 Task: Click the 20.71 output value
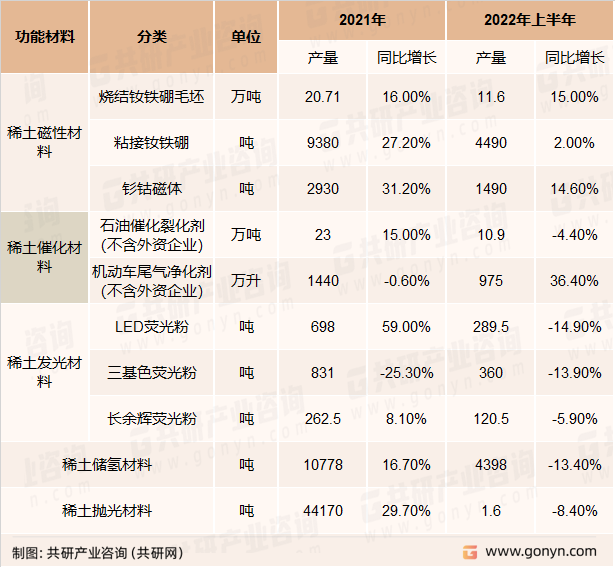[322, 97]
